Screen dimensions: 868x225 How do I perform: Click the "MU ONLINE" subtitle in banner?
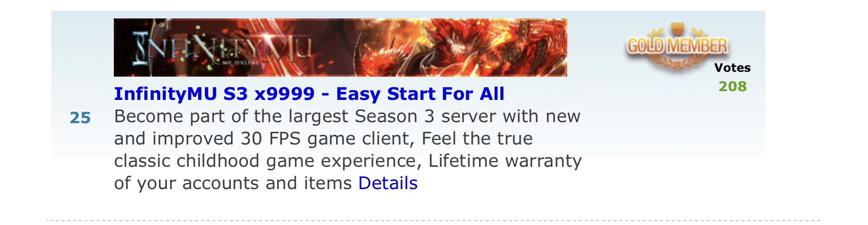click(x=240, y=63)
